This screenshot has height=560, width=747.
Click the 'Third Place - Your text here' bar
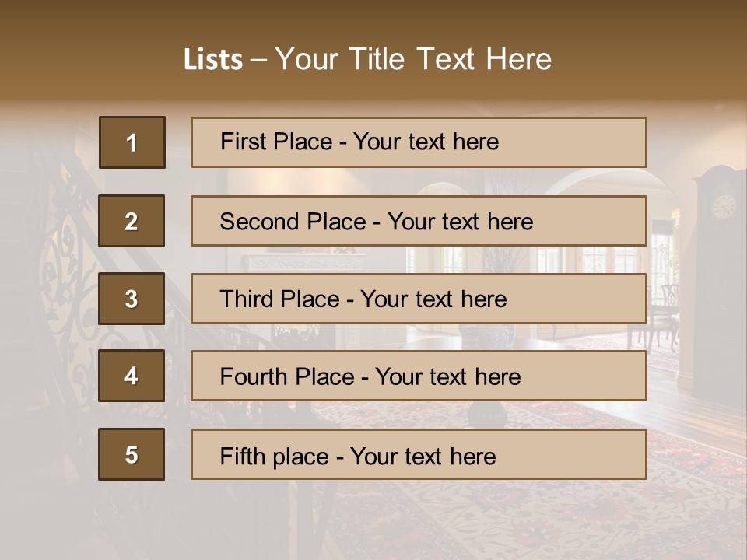(419, 299)
